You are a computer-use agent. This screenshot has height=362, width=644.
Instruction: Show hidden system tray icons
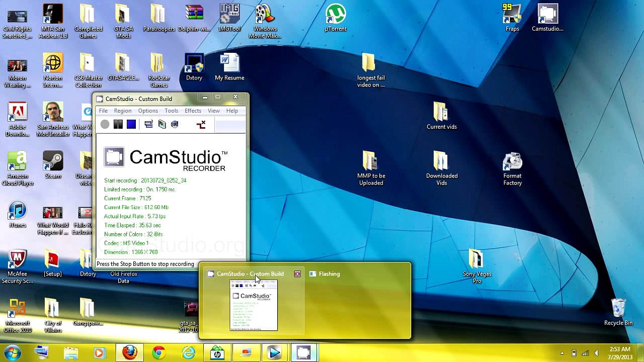pyautogui.click(x=562, y=353)
